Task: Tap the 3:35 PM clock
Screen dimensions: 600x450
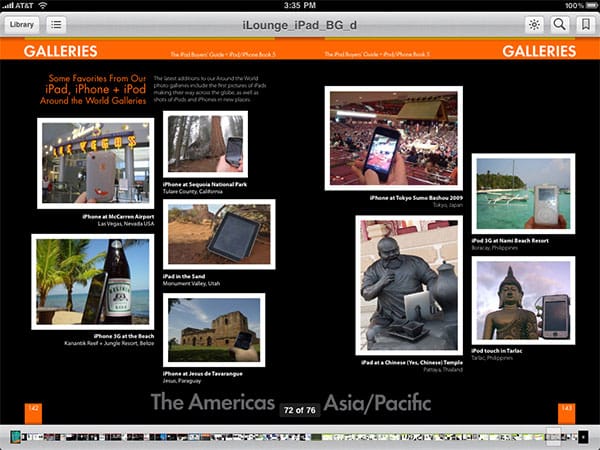Action: tap(300, 5)
